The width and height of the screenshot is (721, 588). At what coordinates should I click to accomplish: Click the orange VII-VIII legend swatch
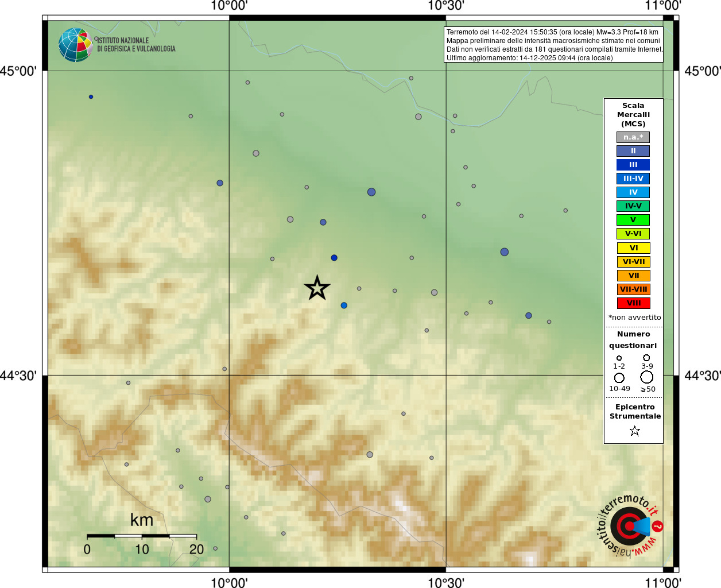[x=633, y=289]
